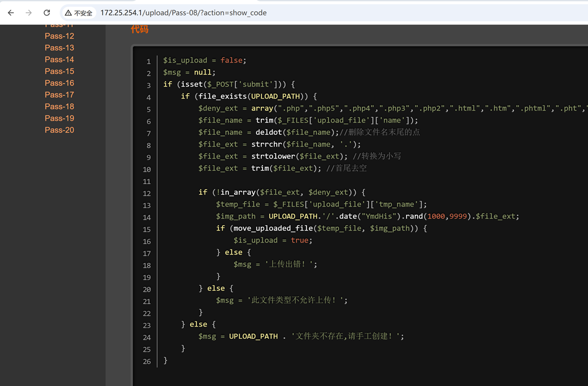Open the Pass-14 link
The image size is (588, 386).
pyautogui.click(x=59, y=59)
